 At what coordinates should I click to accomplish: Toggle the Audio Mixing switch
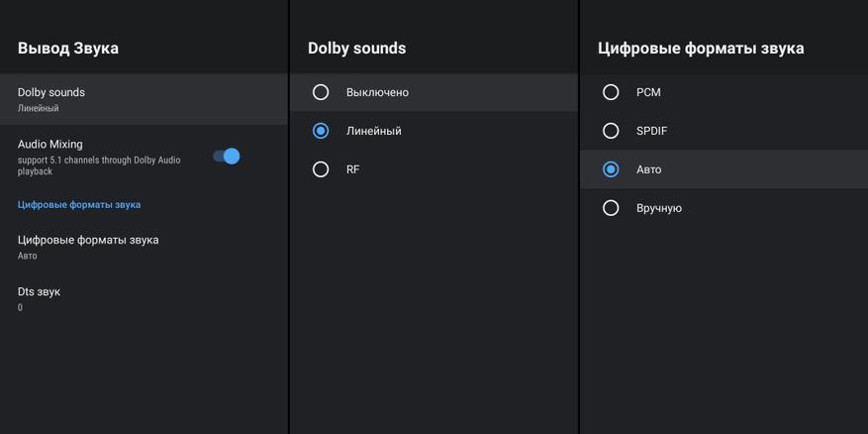coord(227,157)
